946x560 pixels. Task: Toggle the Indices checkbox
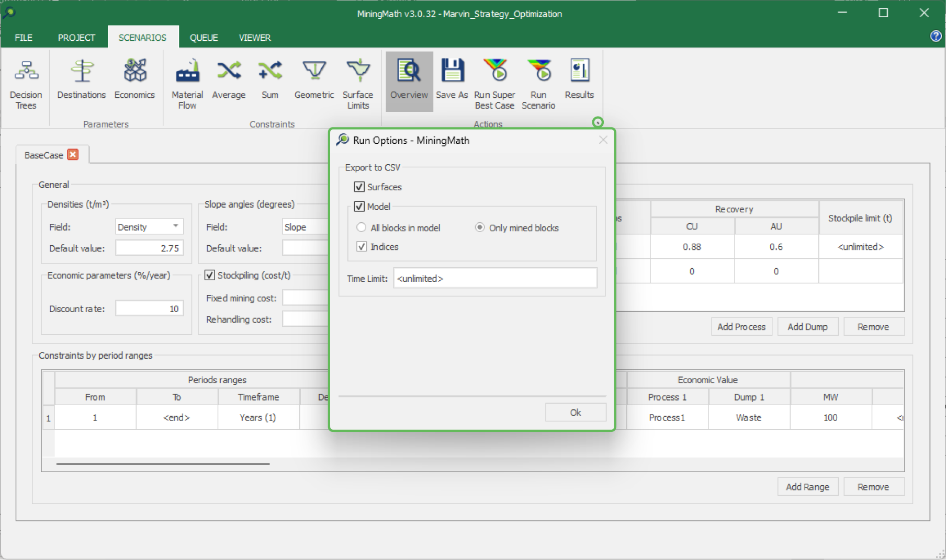pos(362,247)
